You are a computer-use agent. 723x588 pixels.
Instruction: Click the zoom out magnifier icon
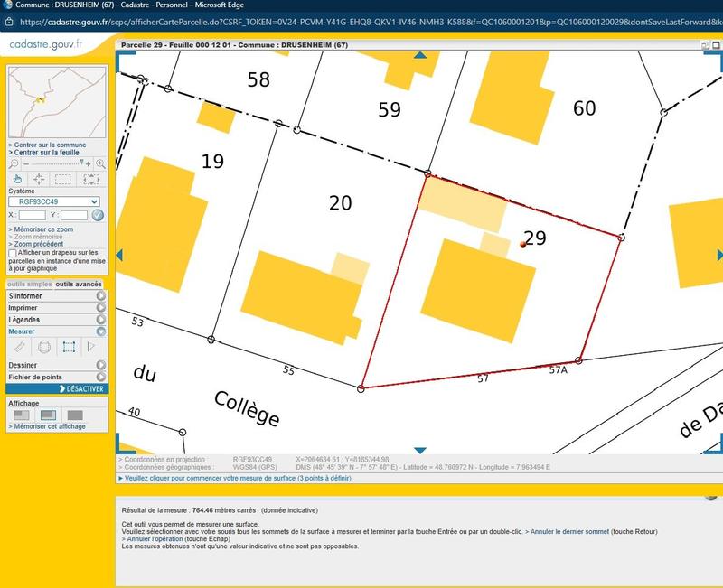[14, 163]
